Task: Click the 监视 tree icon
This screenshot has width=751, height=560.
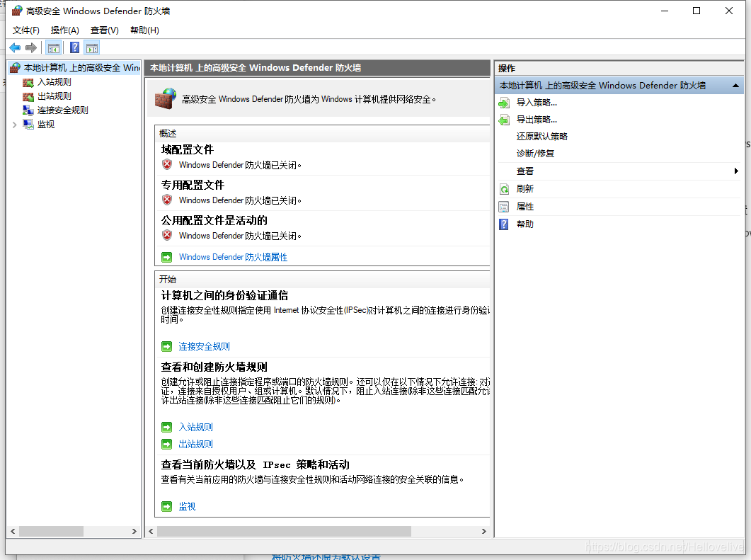Action: pyautogui.click(x=28, y=125)
